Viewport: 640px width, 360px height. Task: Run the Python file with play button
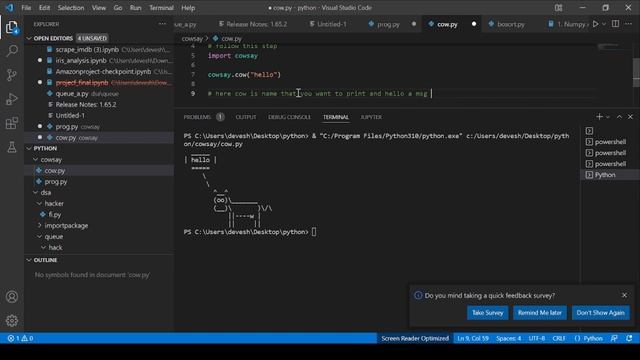(x=596, y=24)
